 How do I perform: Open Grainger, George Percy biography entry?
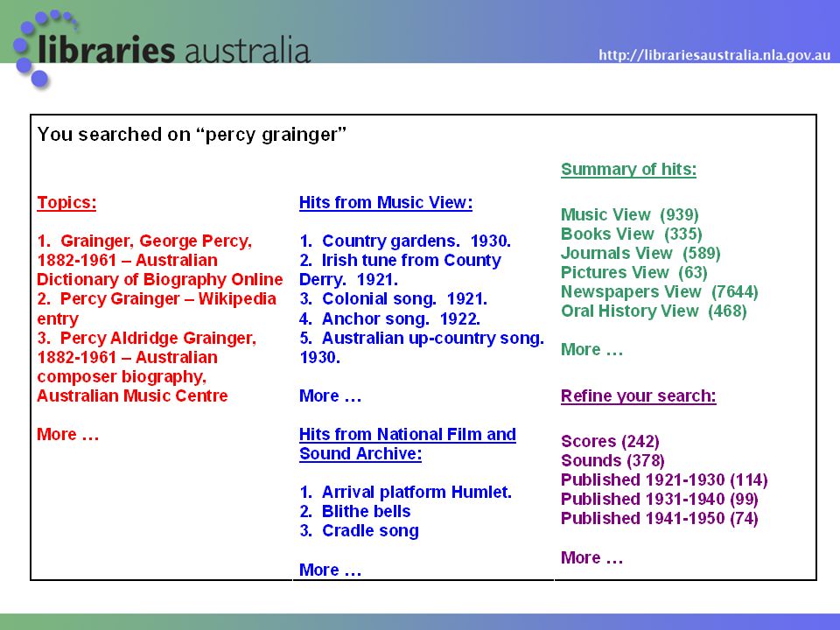click(x=159, y=261)
